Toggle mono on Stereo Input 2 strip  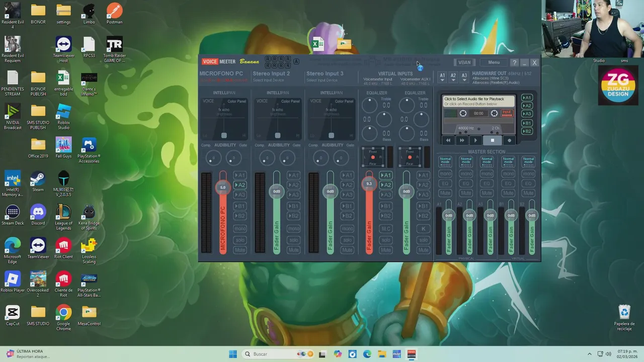point(294,229)
